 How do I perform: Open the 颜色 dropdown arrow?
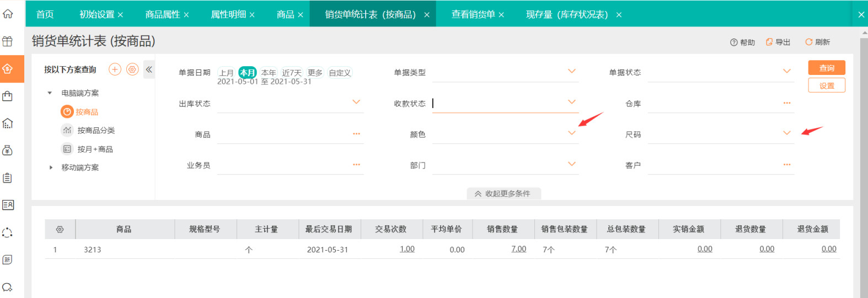point(571,133)
